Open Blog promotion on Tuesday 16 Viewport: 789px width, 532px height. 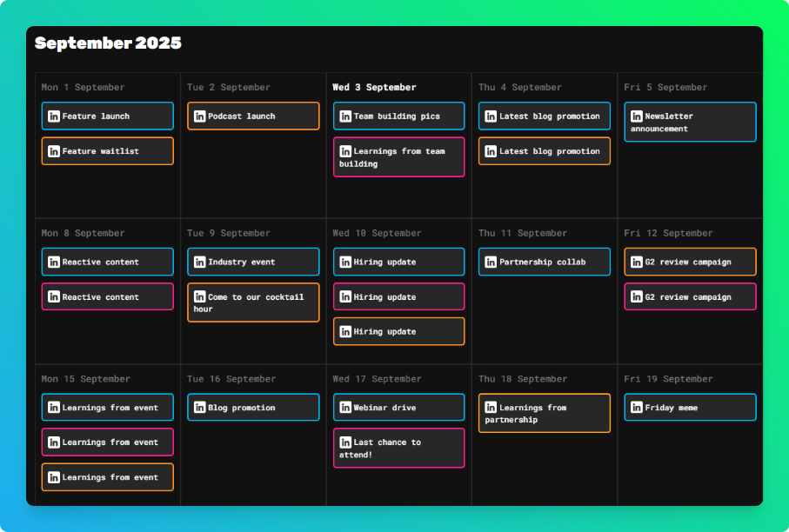coord(252,407)
